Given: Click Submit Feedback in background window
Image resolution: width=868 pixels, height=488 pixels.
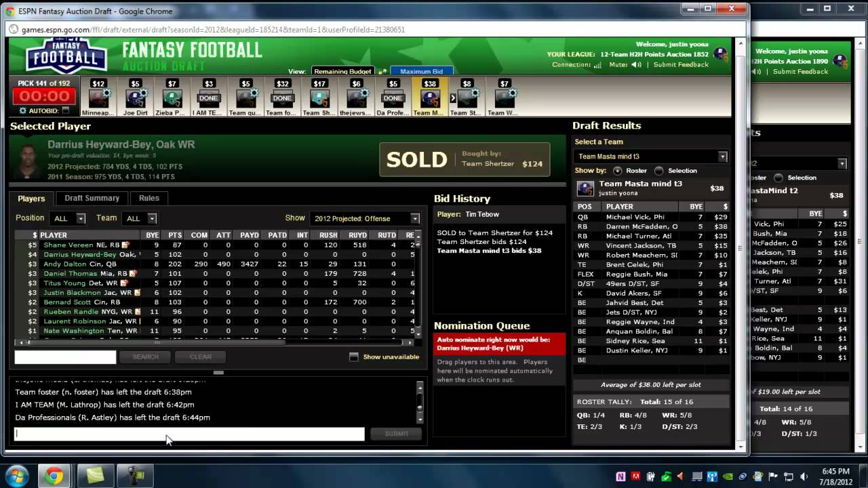Looking at the screenshot, I should pos(800,71).
